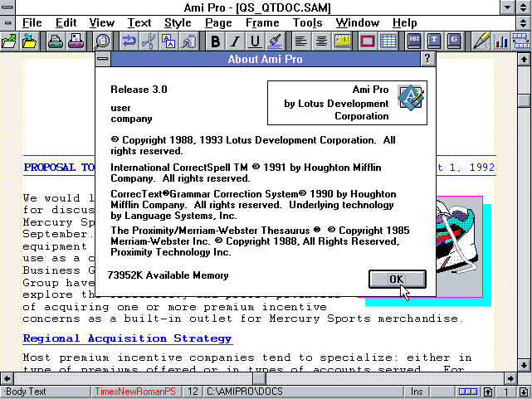Toggle the Ins insert mode button
This screenshot has width=532, height=399.
point(417,392)
